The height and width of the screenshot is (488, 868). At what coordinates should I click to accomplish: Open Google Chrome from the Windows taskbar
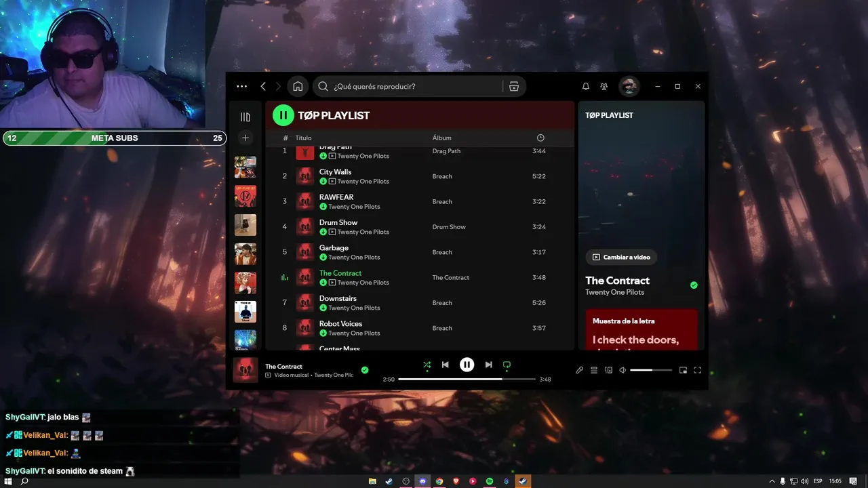439,481
